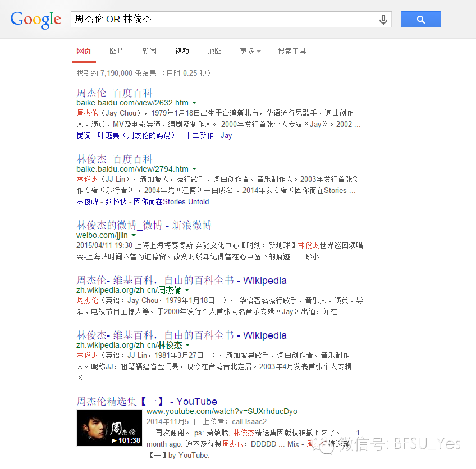476x469 pixels.
Task: Click the blue magnifier search button
Action: pyautogui.click(x=421, y=20)
